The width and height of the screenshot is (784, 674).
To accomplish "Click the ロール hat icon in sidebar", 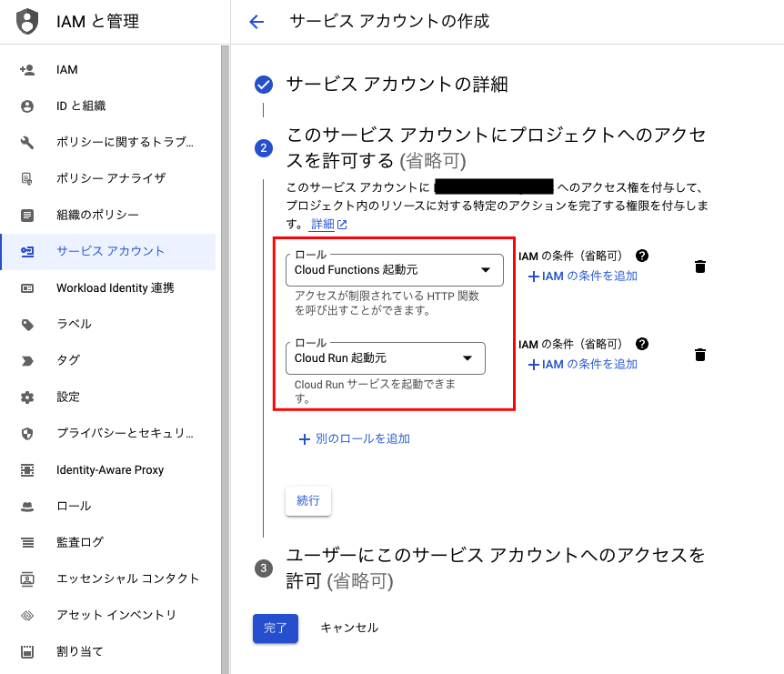I will (x=27, y=507).
